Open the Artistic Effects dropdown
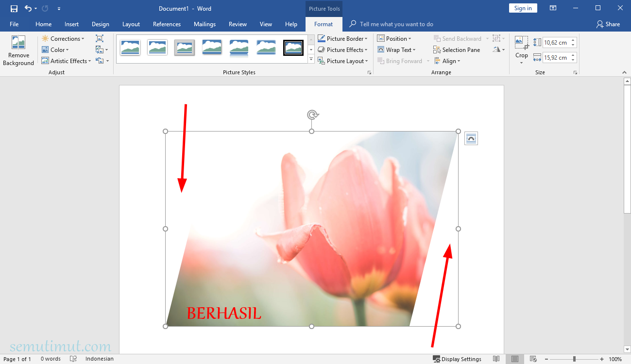Viewport: 631px width, 364px height. pyautogui.click(x=67, y=61)
